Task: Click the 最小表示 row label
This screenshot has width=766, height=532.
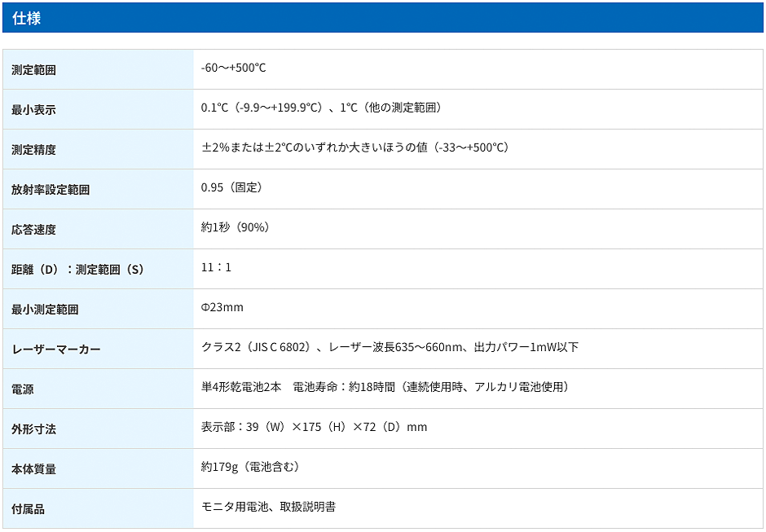Action: (33, 110)
